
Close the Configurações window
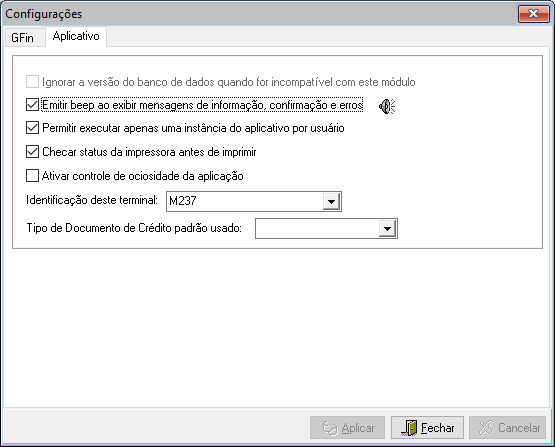click(533, 14)
